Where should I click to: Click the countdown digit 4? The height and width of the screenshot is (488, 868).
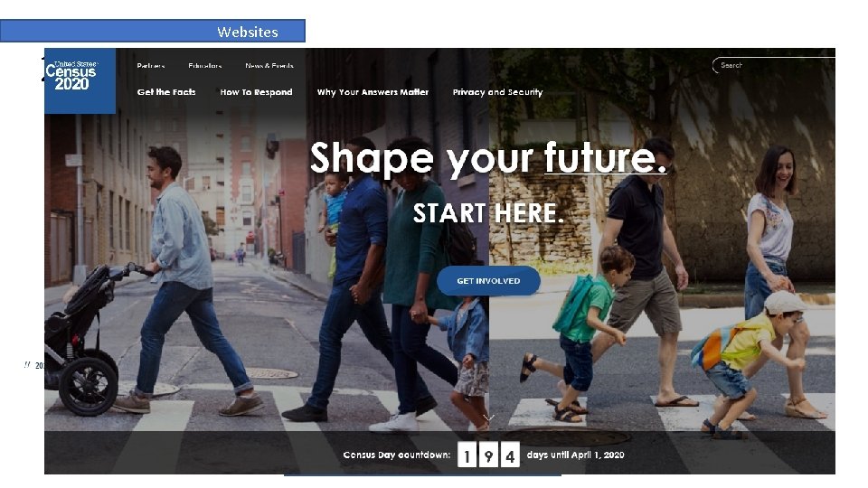510,455
